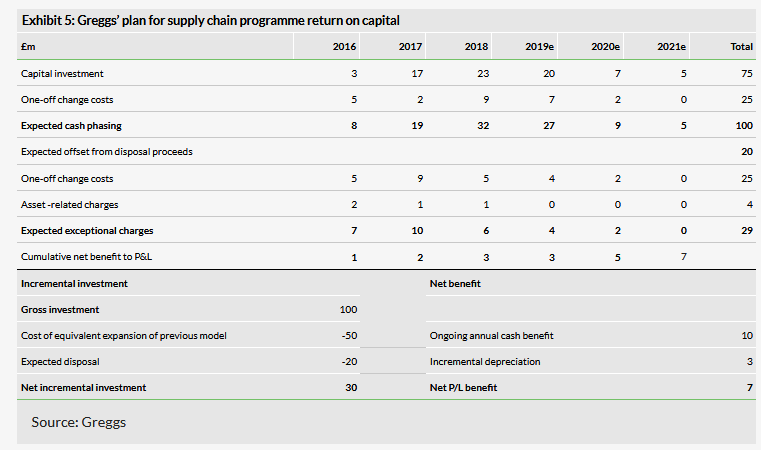This screenshot has width=761, height=450.
Task: Select the 2016 column header
Action: 344,47
